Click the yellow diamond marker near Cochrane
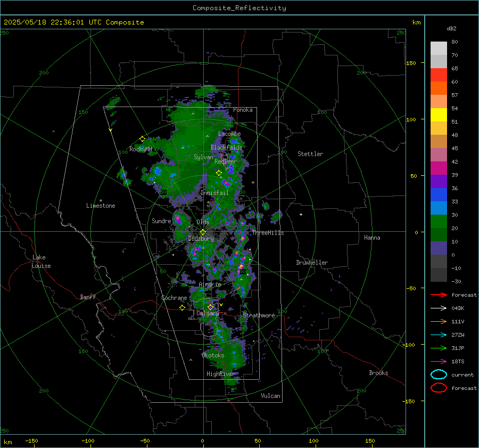The image size is (479, 448). coord(183,307)
